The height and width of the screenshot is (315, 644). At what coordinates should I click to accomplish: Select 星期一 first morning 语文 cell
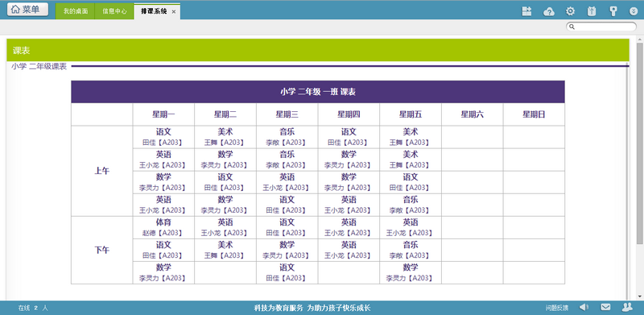pos(163,137)
